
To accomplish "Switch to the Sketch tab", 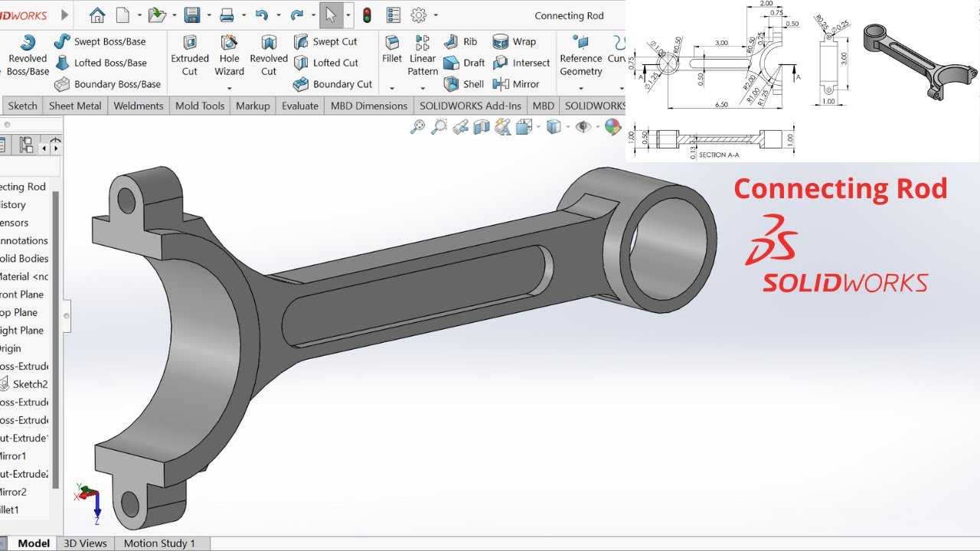I will [22, 106].
